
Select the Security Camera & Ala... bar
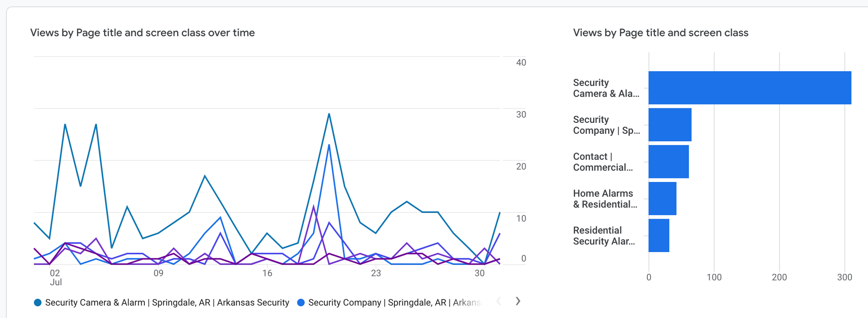tap(750, 88)
